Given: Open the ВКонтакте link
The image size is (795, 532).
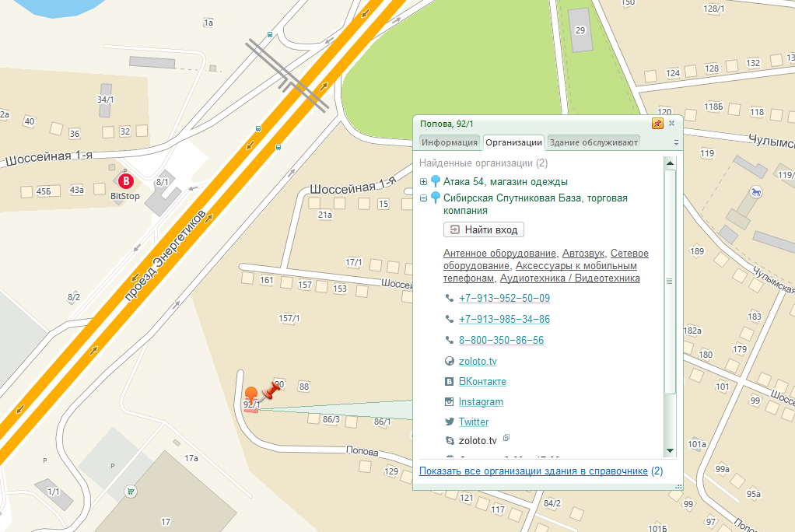Looking at the screenshot, I should 482,381.
